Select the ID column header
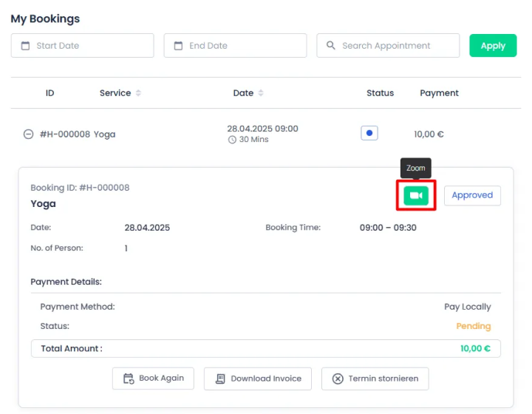The image size is (532, 414). 50,93
